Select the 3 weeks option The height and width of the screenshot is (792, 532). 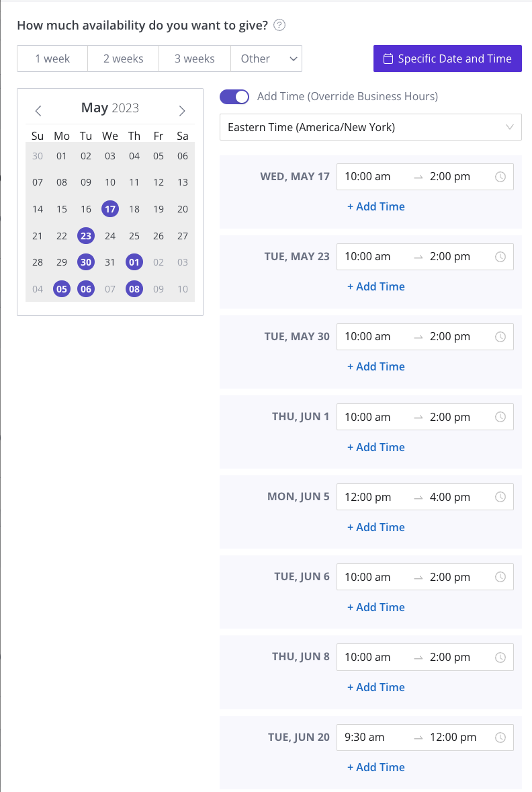click(195, 58)
